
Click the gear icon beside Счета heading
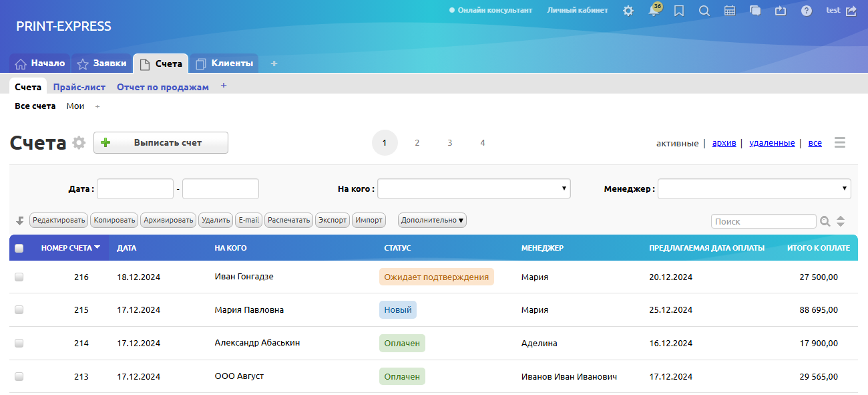click(x=79, y=143)
